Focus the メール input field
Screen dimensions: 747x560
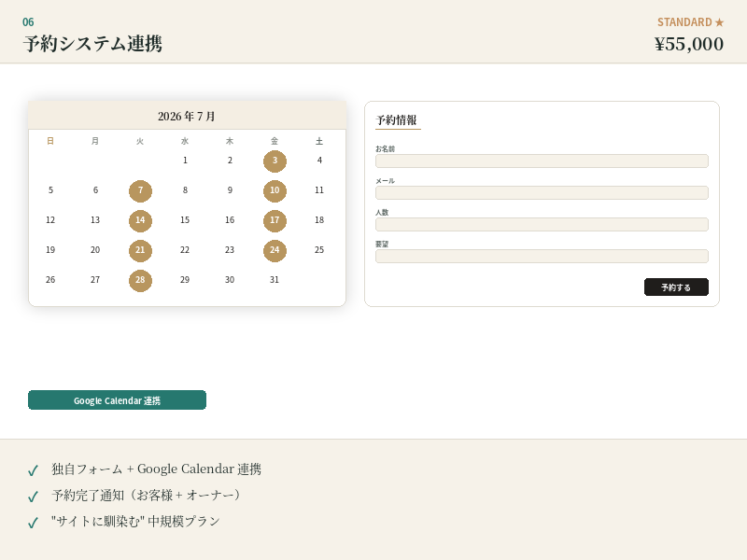click(x=542, y=193)
